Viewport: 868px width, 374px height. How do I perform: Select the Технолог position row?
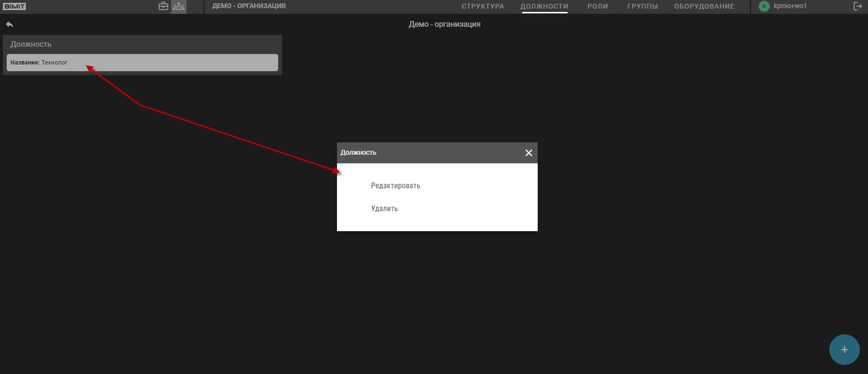(x=142, y=63)
